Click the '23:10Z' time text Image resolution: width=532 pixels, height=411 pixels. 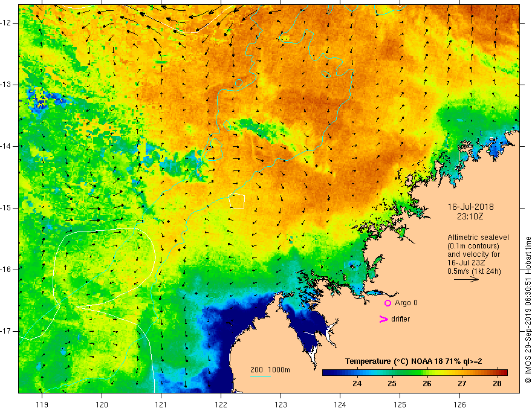pyautogui.click(x=470, y=216)
